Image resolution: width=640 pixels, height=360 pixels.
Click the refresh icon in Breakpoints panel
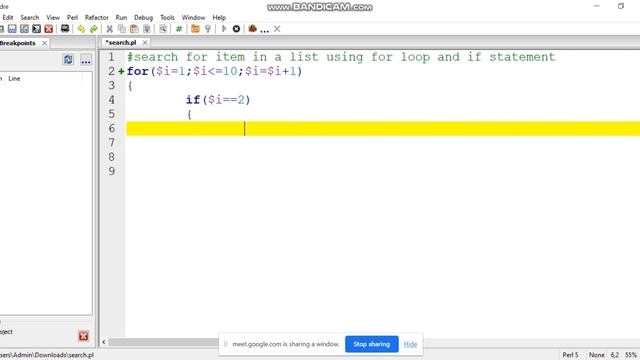(68, 60)
